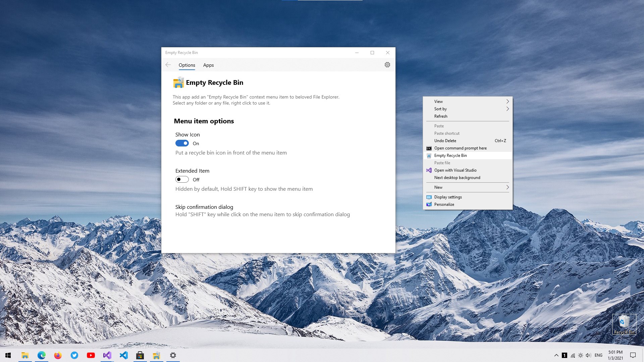This screenshot has height=362, width=644.
Task: Click the Windows Start button
Action: click(8, 355)
